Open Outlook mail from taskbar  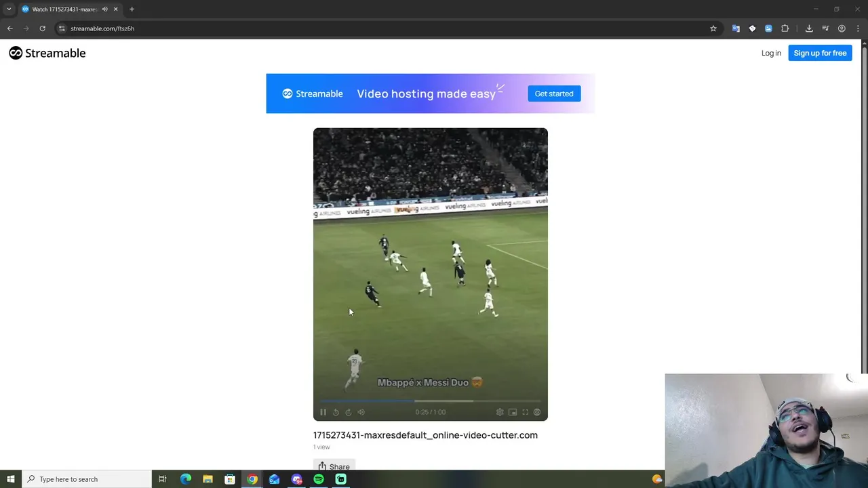click(x=274, y=479)
